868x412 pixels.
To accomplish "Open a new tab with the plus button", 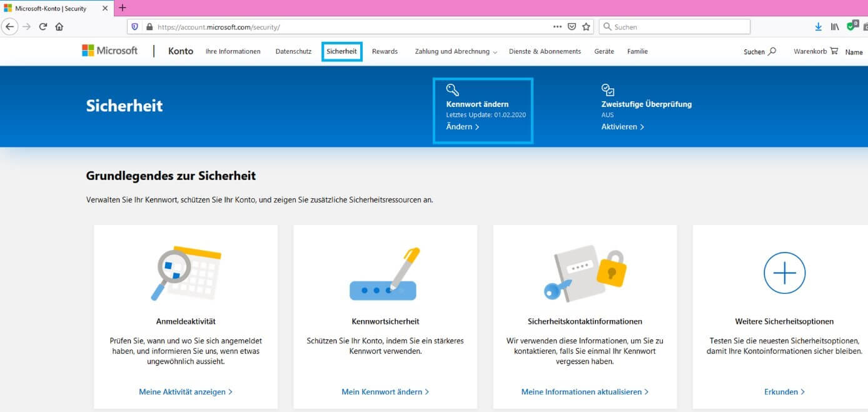I will (x=122, y=8).
